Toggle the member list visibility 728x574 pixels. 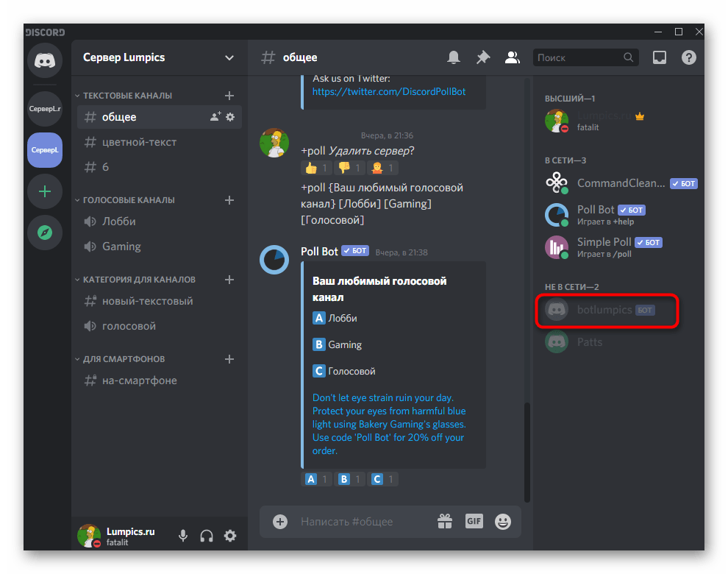pos(513,57)
